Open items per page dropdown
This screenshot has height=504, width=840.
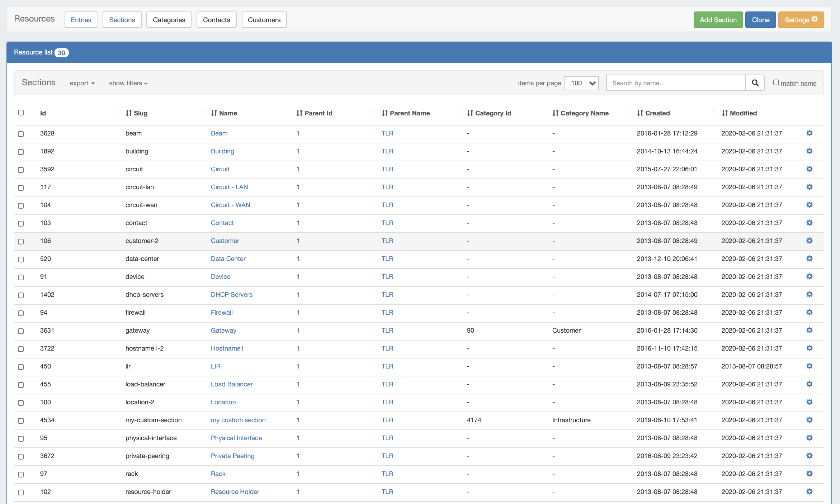(x=581, y=83)
